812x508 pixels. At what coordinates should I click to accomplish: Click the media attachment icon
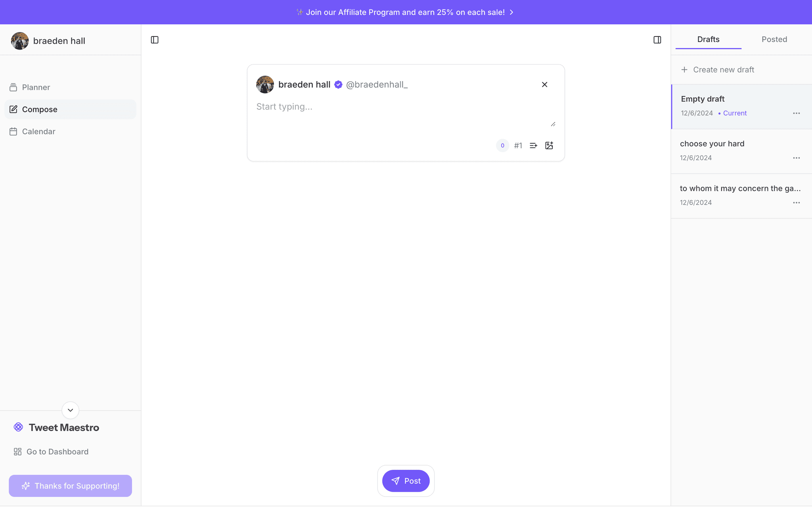pyautogui.click(x=549, y=145)
